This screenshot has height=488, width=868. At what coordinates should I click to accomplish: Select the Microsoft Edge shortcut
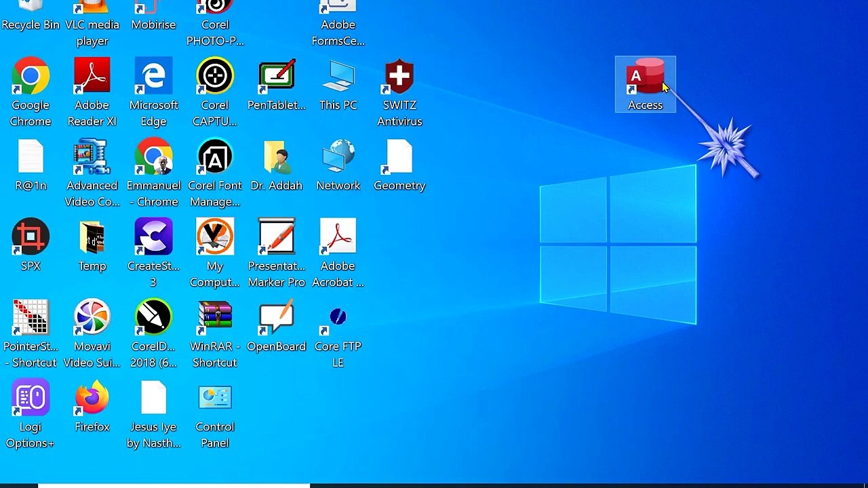[x=153, y=93]
